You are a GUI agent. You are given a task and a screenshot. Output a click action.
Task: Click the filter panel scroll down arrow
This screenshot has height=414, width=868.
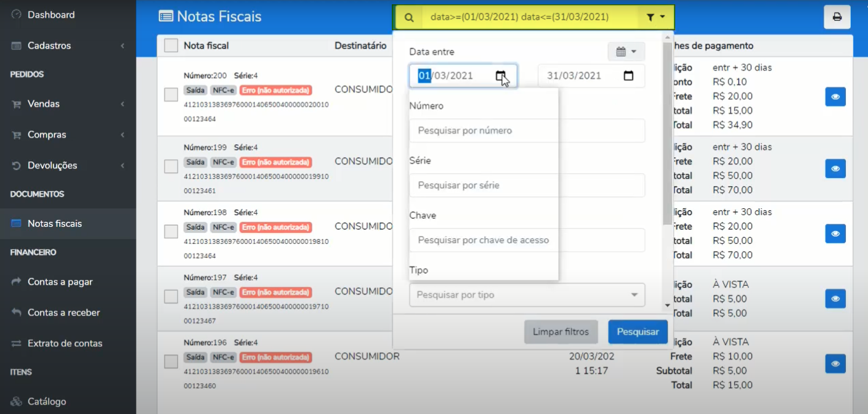[x=667, y=306]
